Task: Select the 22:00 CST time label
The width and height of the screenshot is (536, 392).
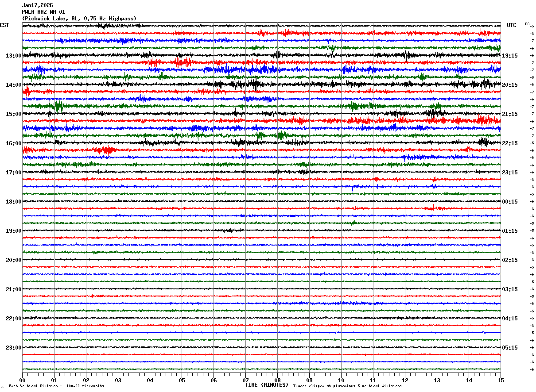Action: [13, 319]
